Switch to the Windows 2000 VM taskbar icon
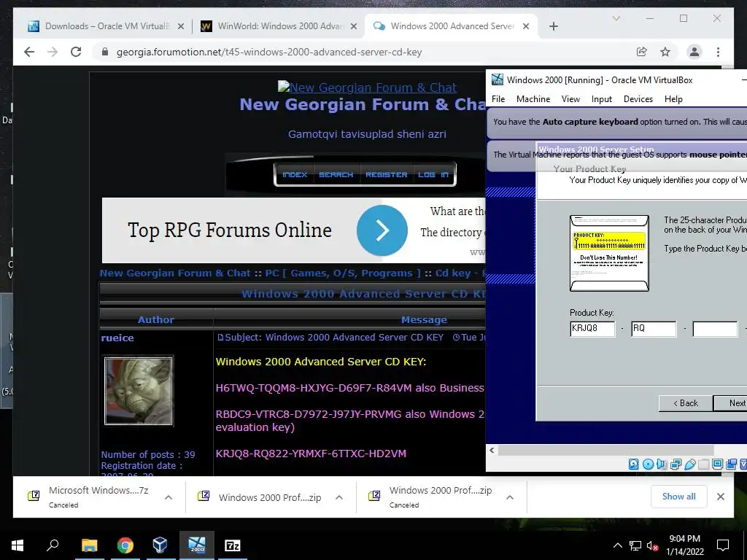This screenshot has height=560, width=747. pyautogui.click(x=197, y=545)
